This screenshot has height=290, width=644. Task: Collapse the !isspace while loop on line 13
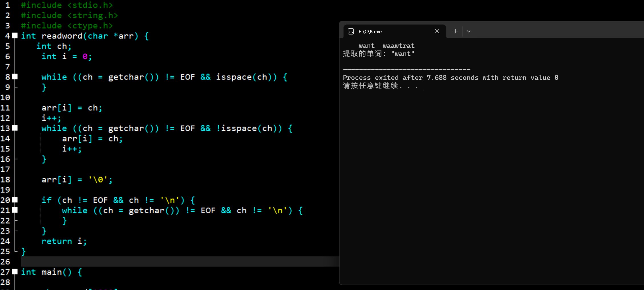point(15,128)
